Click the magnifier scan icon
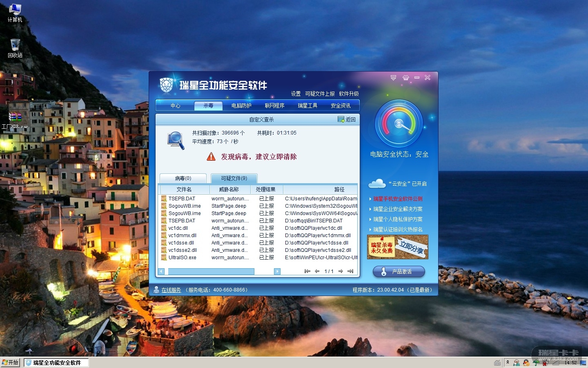The height and width of the screenshot is (368, 588). tap(176, 140)
